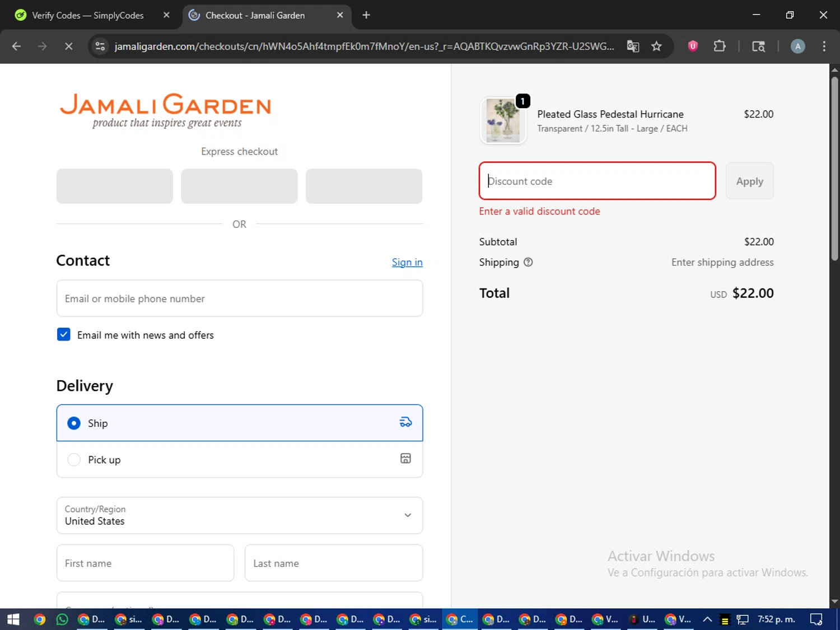Open the Windows notification center
Viewport: 840px width, 630px height.
[816, 619]
